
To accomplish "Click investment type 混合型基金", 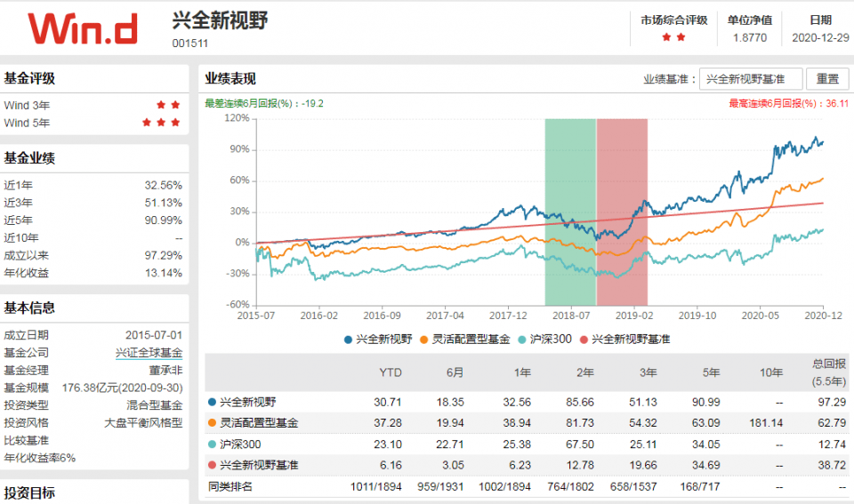I will tap(155, 405).
